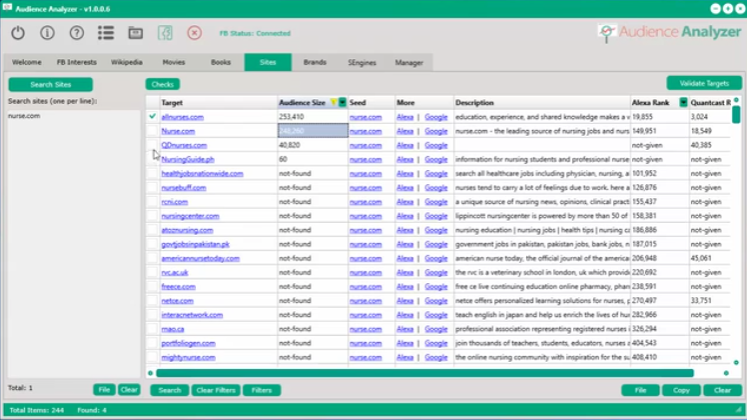747x420 pixels.
Task: Check the mightynurse.com row checkbox
Action: [x=152, y=357]
